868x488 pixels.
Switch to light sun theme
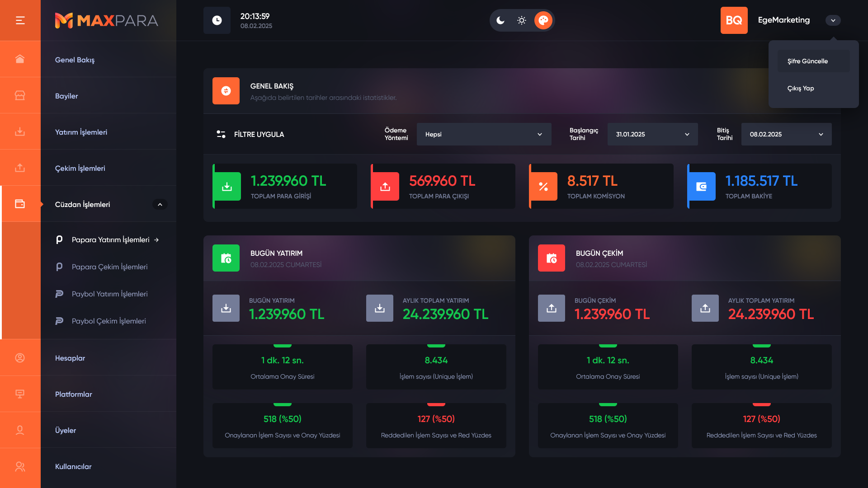coord(522,20)
